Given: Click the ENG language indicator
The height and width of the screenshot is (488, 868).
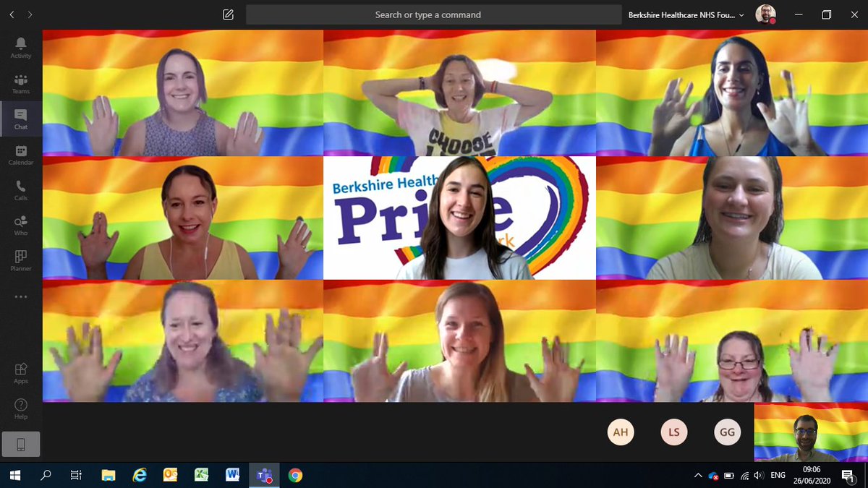Looking at the screenshot, I should (778, 476).
